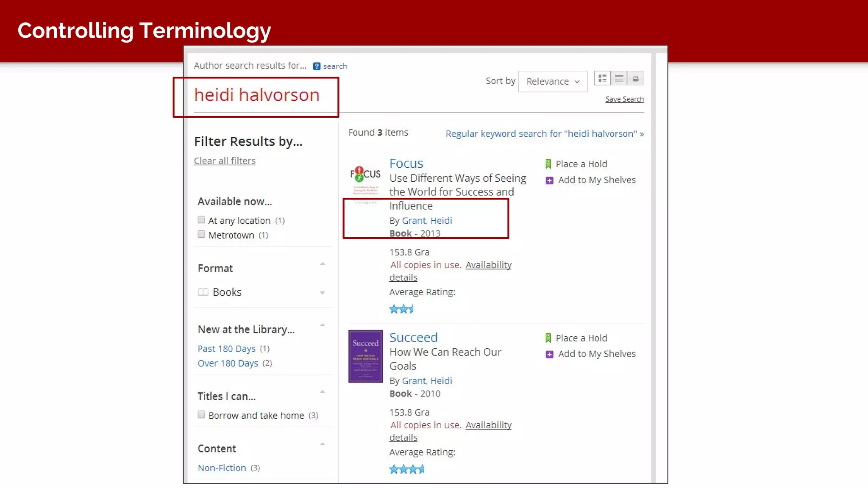This screenshot has width=868, height=488.
Task: Open the Clear all filters link
Action: [x=225, y=161]
